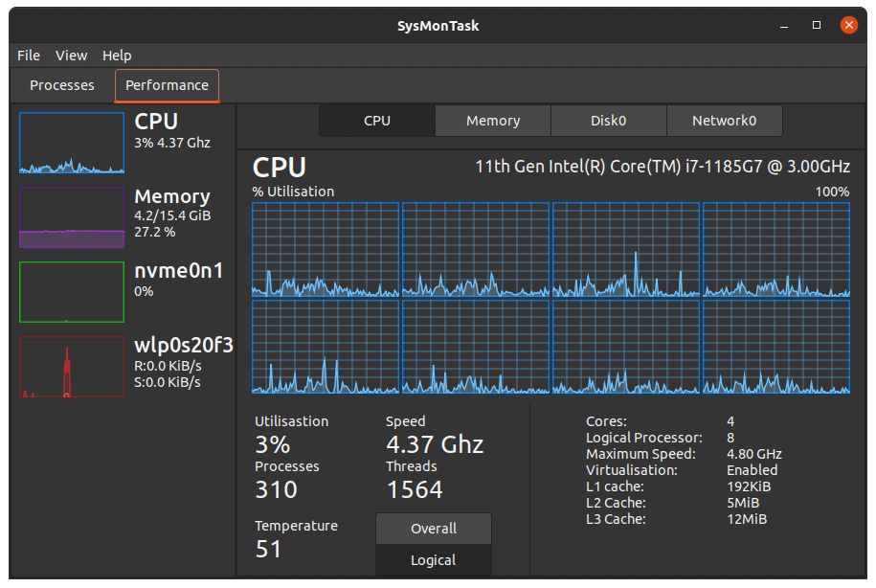Viewport: 876px width, 588px height.
Task: Select the CPU graph thumbnail in sidebar
Action: click(71, 144)
